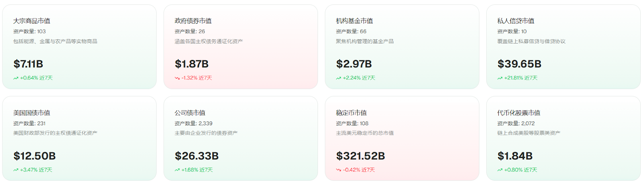Screen dimensions: 644x184
Task: Open the 政府债券市值 card title
Action: tap(193, 21)
